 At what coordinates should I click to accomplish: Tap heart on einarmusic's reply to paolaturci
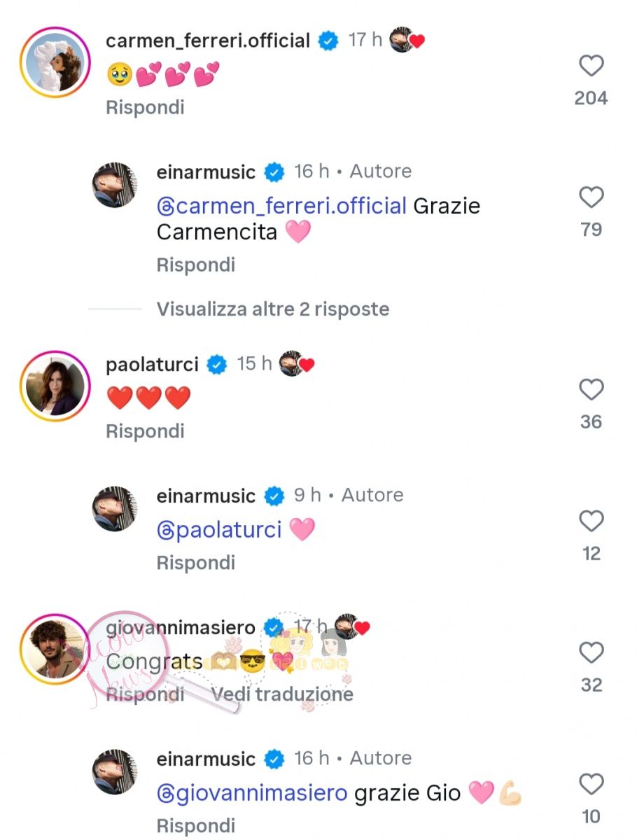coord(591,521)
